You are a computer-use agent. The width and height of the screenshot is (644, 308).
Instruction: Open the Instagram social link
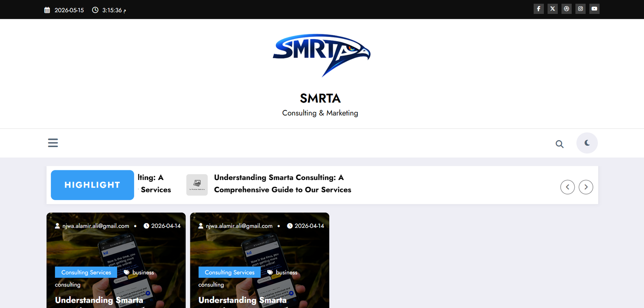[580, 9]
